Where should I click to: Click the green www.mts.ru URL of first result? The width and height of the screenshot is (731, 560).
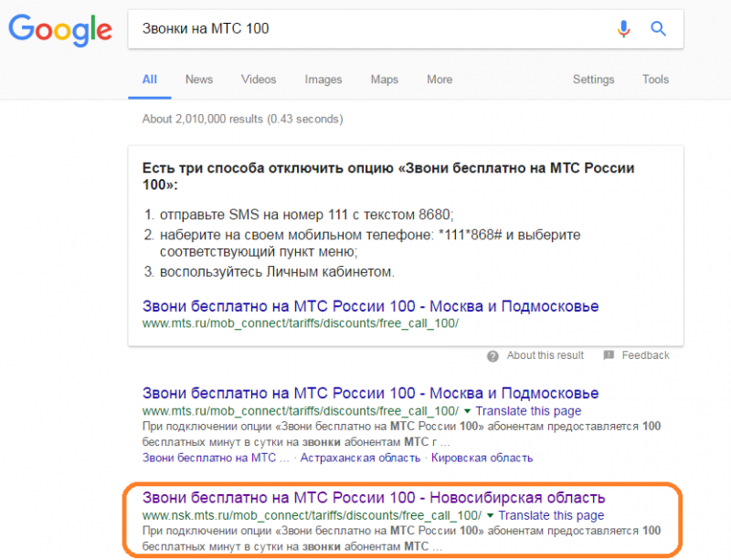click(301, 411)
